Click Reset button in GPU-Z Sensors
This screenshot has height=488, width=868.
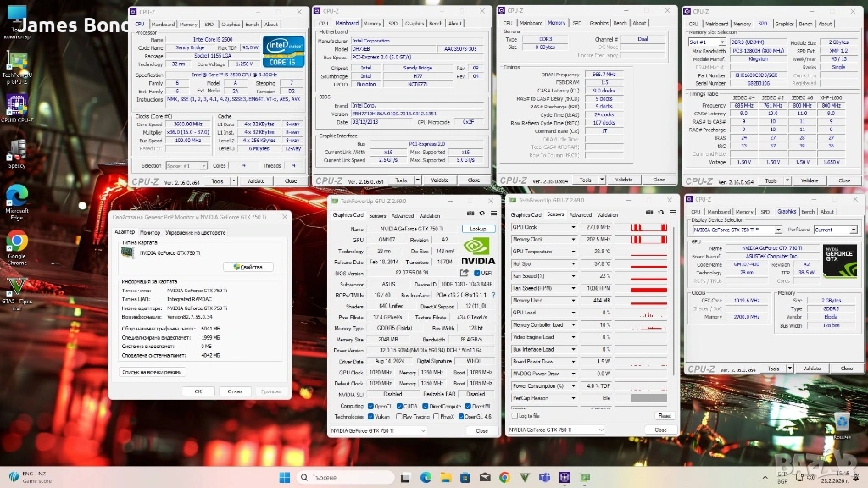coord(665,415)
